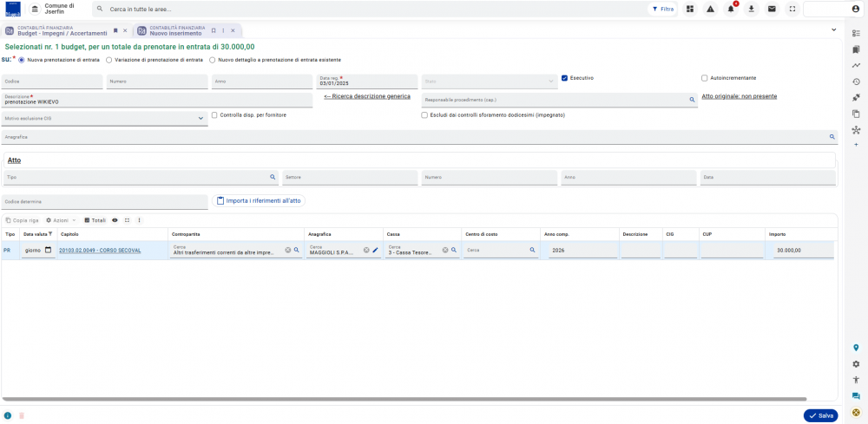This screenshot has height=424, width=868.
Task: Open the calendar picker in Data valuta cell
Action: pos(48,250)
